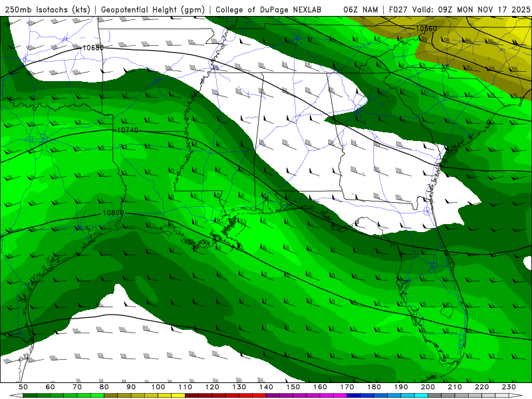
Task: Click the 70 kt legend value
Action: tap(77, 387)
